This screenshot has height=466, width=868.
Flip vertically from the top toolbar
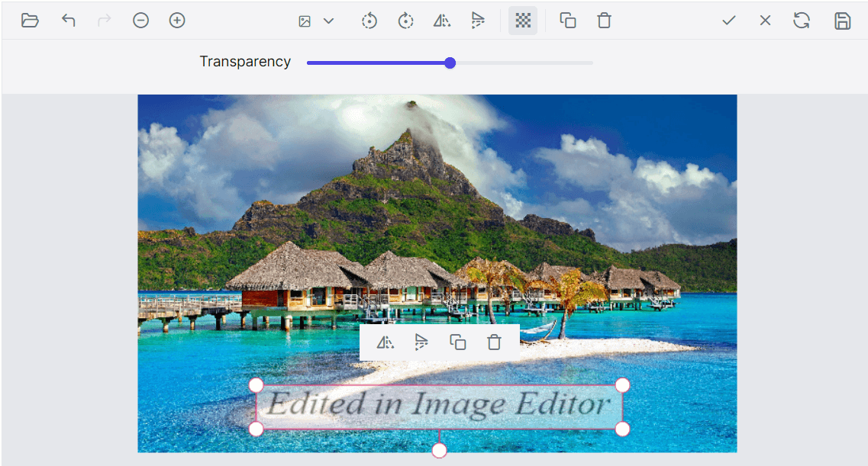click(478, 21)
